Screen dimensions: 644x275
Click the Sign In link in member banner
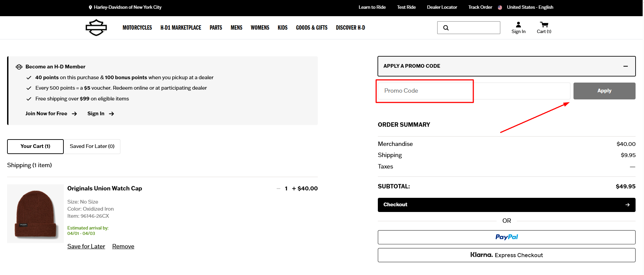pos(101,114)
